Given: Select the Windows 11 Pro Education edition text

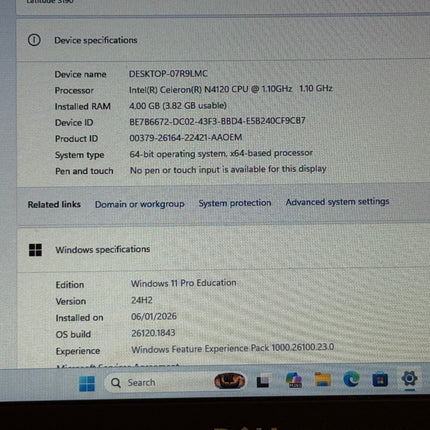Looking at the screenshot, I should 184,283.
